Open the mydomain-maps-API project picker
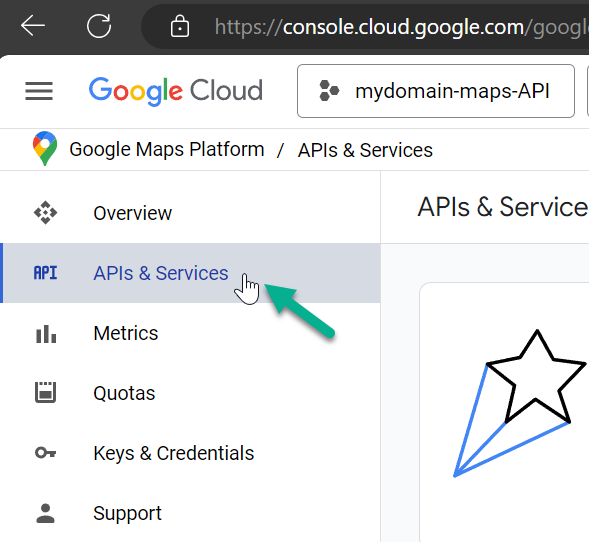The height and width of the screenshot is (542, 589). [x=436, y=91]
